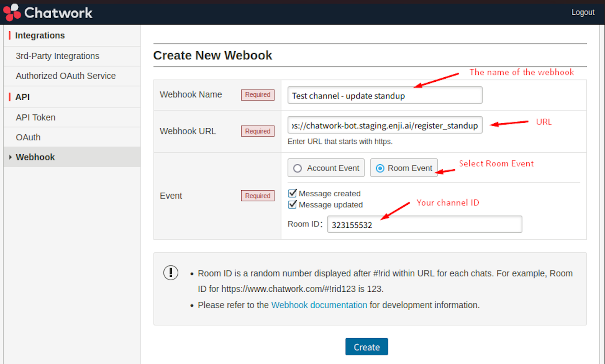Image resolution: width=605 pixels, height=364 pixels.
Task: Click Required badge next to Webhook URL
Action: 258,131
